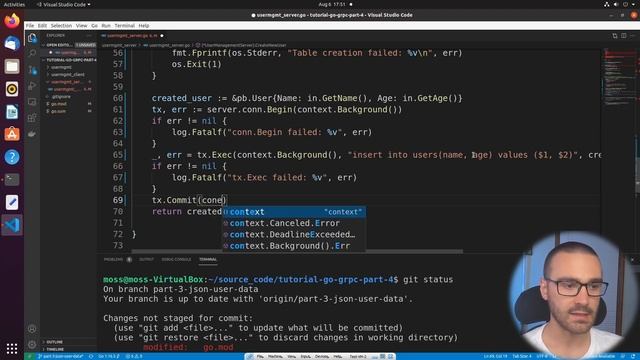Open the Docker view in activity bar
This screenshot has height=360, width=640.
[32, 134]
